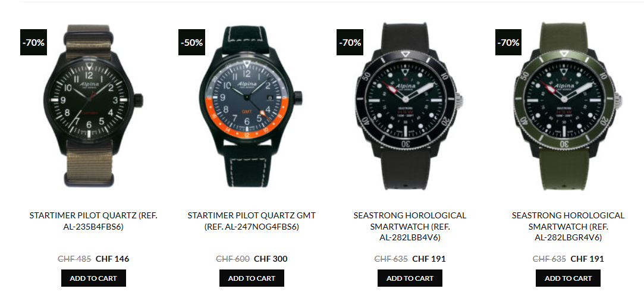Screen dimensions: 644x301
Task: Click the CHF 146 sale price
Action: [x=112, y=259]
